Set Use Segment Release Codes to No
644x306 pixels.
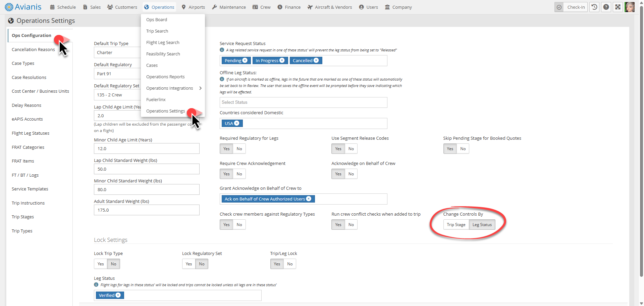(x=351, y=149)
